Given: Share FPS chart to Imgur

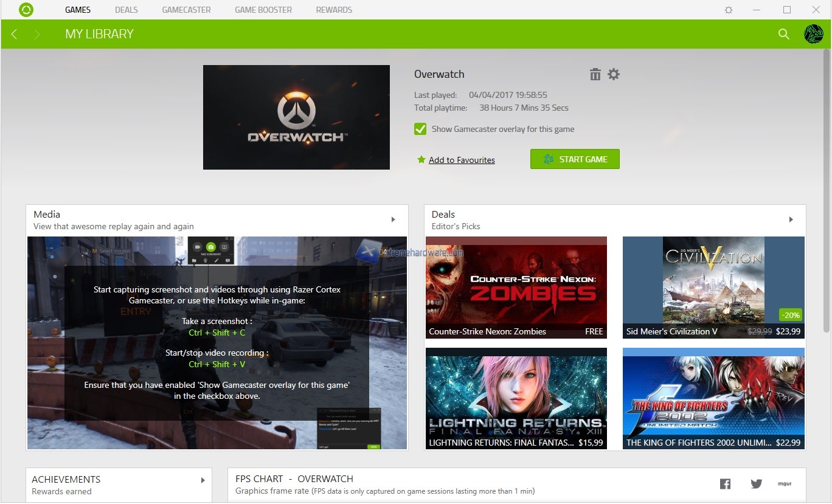Looking at the screenshot, I should [x=784, y=484].
